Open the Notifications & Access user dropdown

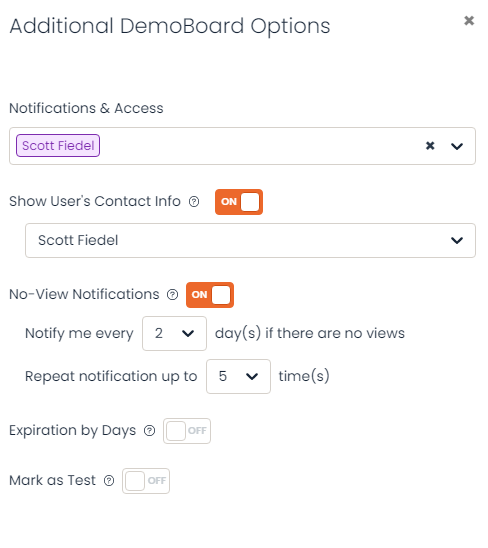point(457,146)
